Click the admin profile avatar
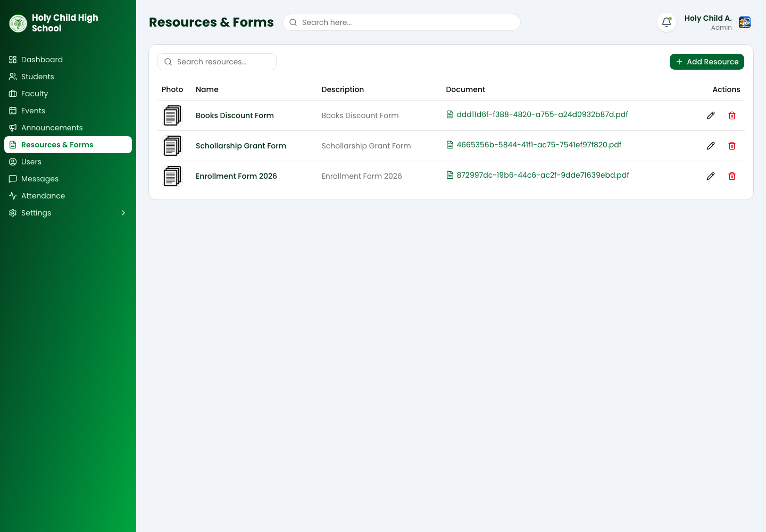 click(x=745, y=22)
